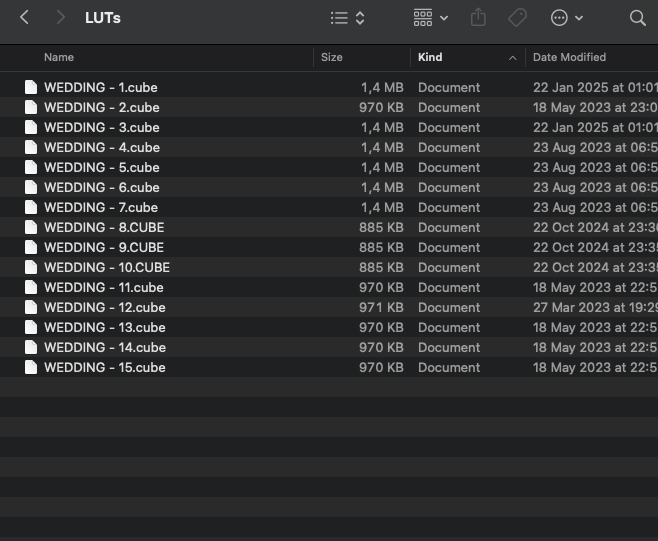
Task: Select file WEDDING - 4.cube
Action: tap(101, 147)
